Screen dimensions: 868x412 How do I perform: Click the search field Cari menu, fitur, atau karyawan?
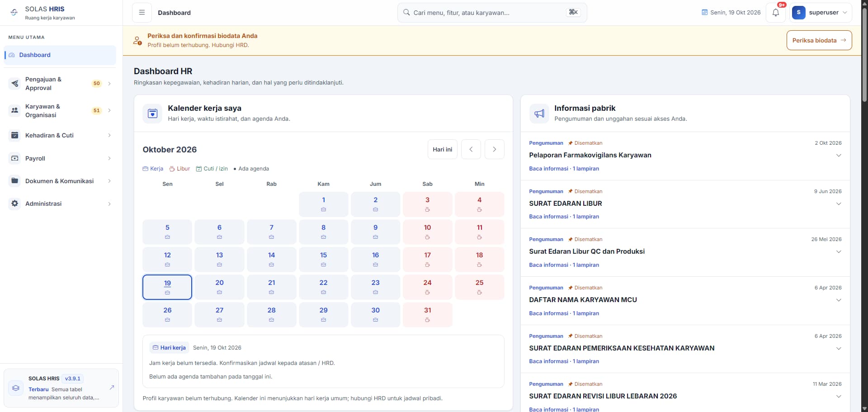(492, 13)
